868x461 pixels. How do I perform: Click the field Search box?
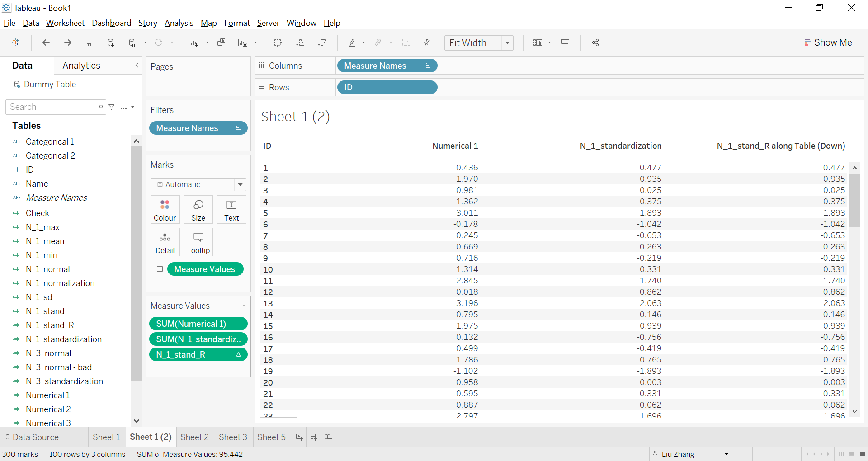(52, 107)
